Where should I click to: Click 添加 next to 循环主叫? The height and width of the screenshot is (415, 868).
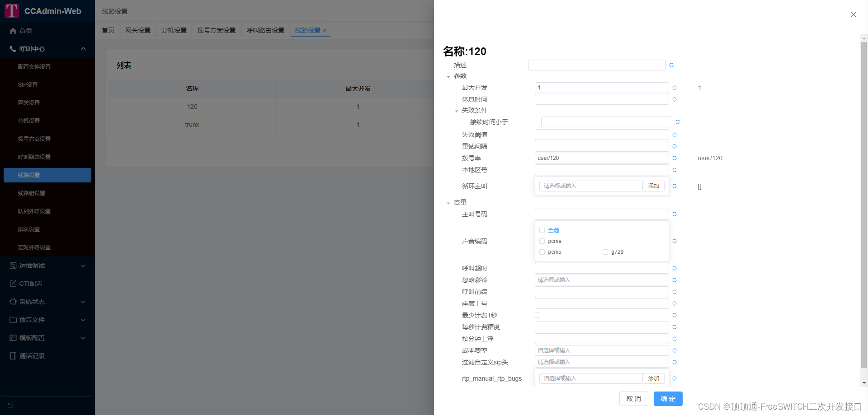[653, 186]
